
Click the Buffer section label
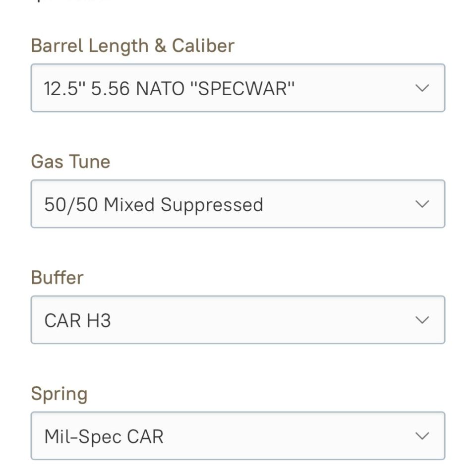(57, 277)
